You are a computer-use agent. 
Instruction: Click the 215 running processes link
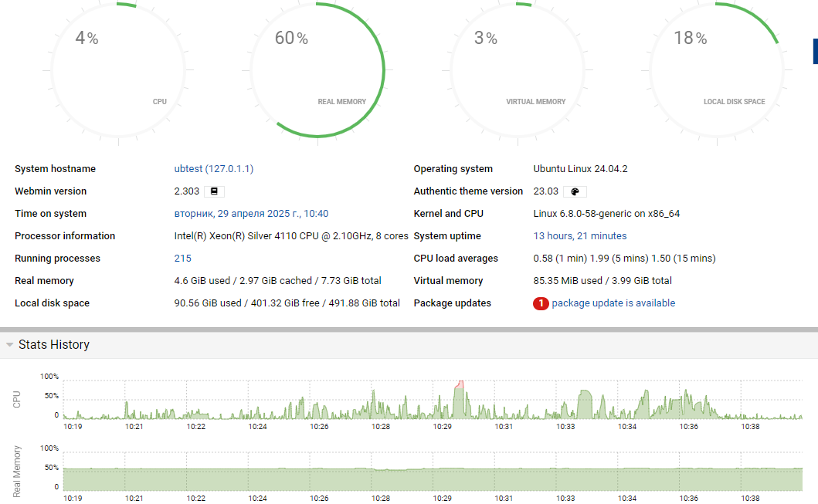182,259
